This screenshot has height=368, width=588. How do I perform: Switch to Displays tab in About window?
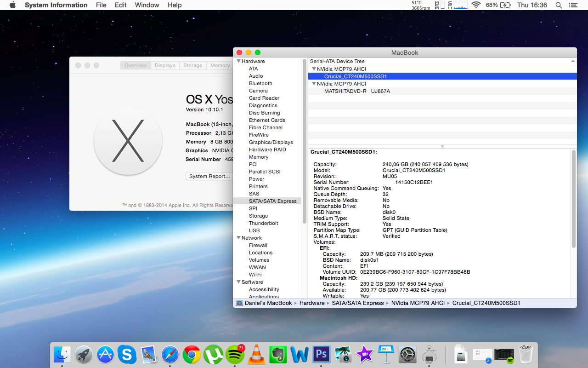click(x=165, y=65)
